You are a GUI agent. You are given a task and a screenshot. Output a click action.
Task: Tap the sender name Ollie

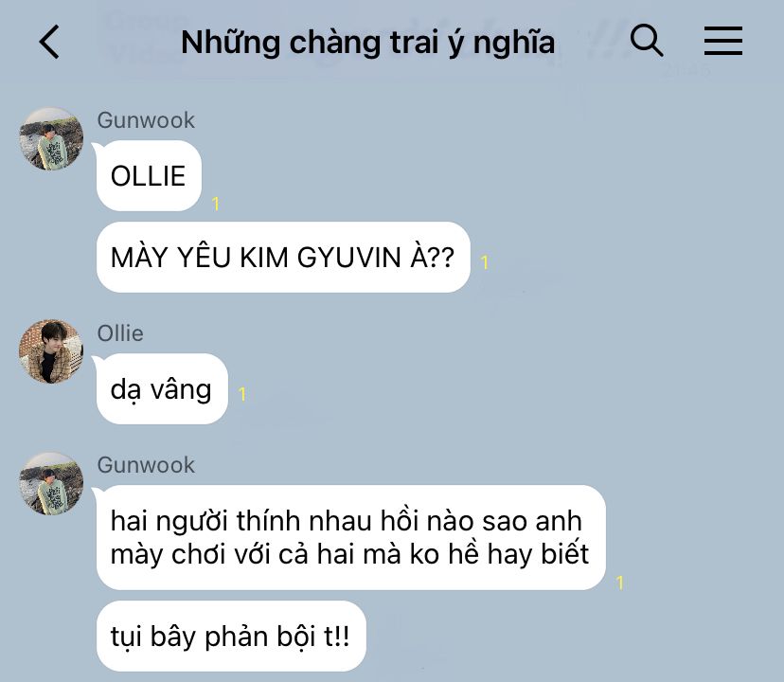pos(120,333)
